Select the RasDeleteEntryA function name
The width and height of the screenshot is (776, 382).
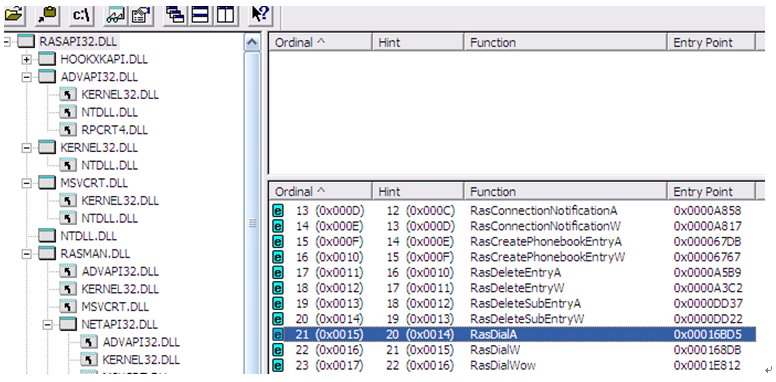[x=516, y=273]
